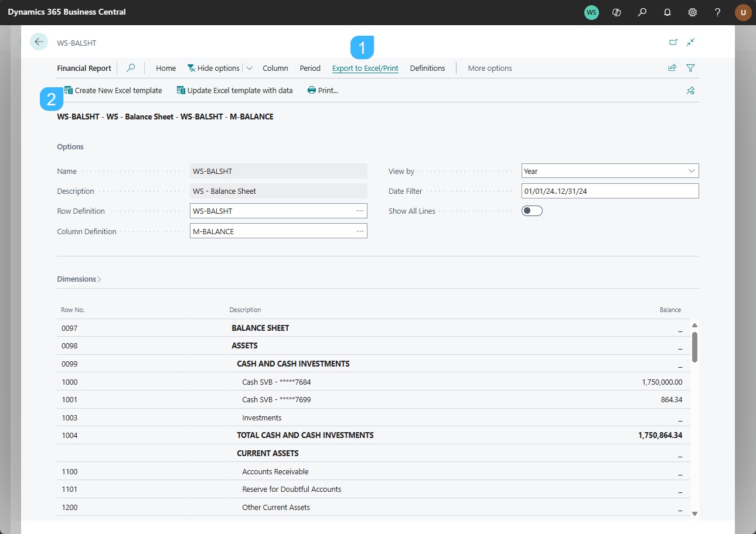Collapse the page with the shrink icon
The image size is (756, 534).
click(691, 42)
